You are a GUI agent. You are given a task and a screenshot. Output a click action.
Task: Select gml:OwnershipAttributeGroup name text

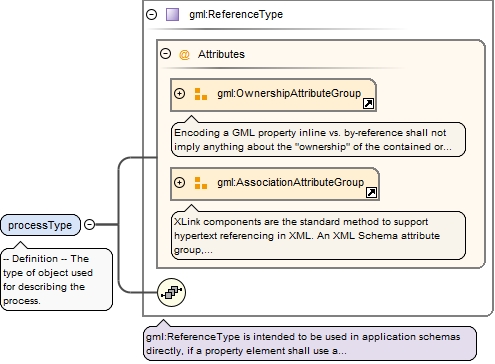[289, 93]
